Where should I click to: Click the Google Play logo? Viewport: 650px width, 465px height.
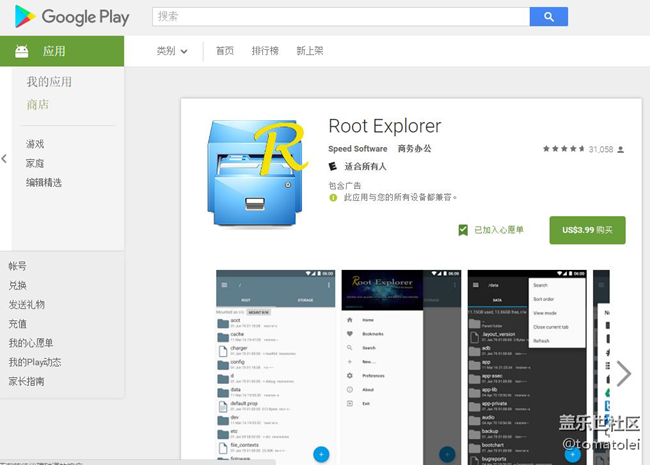[72, 17]
